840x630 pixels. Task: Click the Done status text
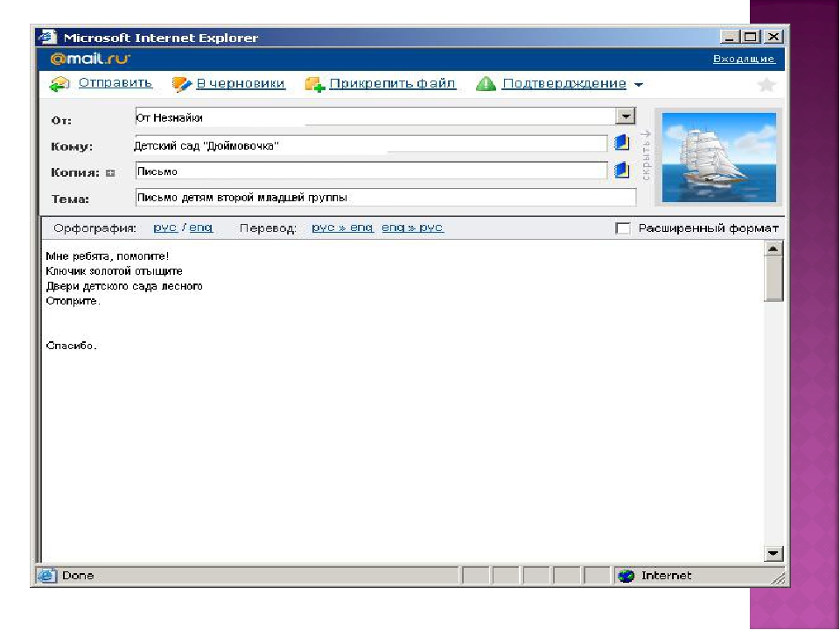coord(78,576)
